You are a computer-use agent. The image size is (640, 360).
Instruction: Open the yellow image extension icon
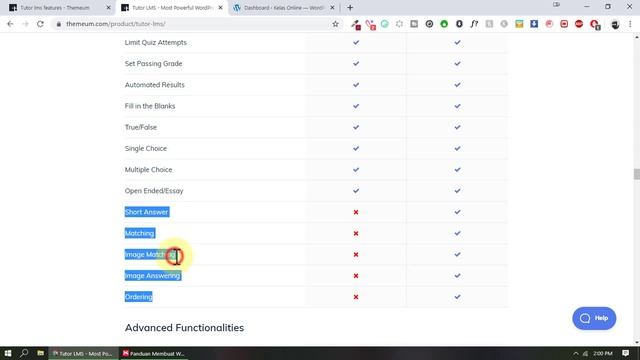(519, 24)
